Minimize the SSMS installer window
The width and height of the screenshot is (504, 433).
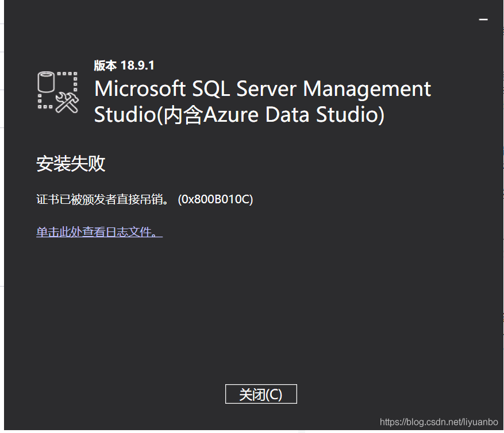(x=483, y=20)
